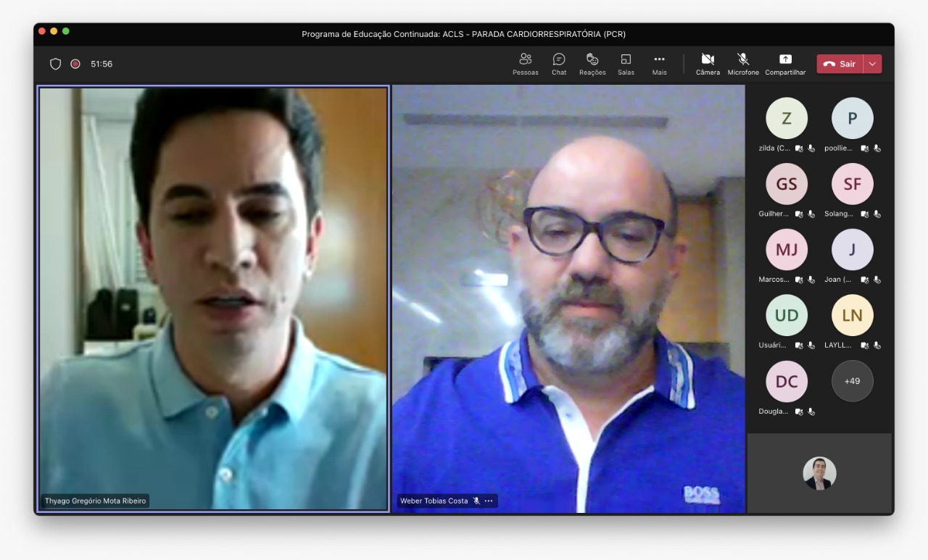Open the ellipsis menu on Weber's video tile
The height and width of the screenshot is (560, 928).
coord(489,500)
